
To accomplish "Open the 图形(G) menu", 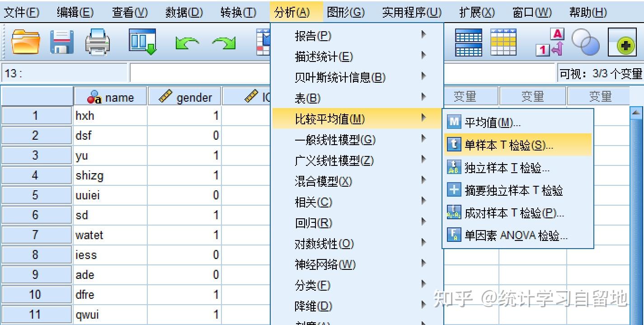I will (347, 12).
